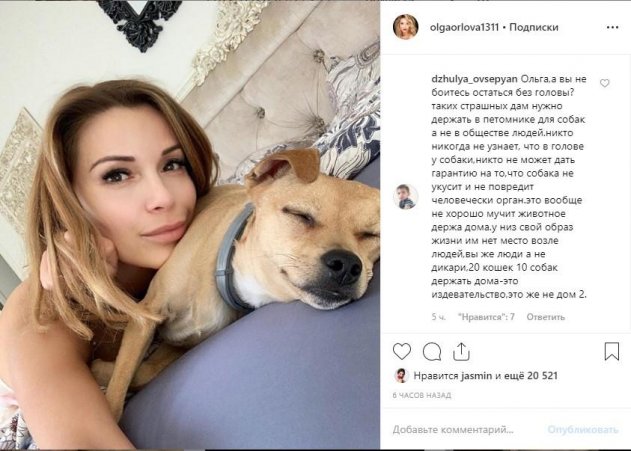The height and width of the screenshot is (451, 631).
Task: Focus the Добавьте комментарий field
Action: pos(467,430)
